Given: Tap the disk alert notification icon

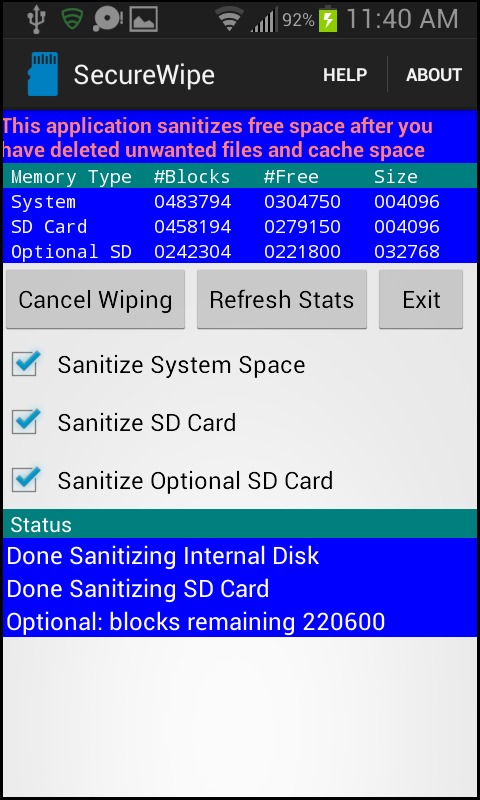Looking at the screenshot, I should click(108, 19).
